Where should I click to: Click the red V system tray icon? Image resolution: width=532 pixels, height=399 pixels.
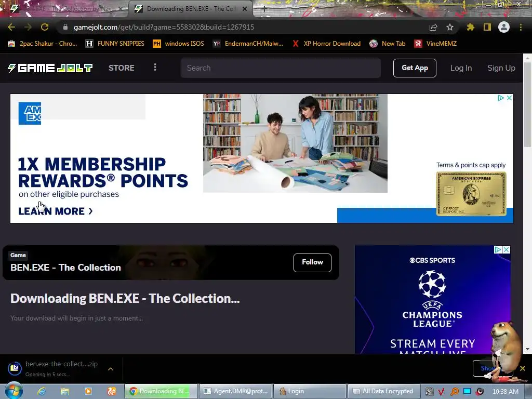[x=442, y=392]
